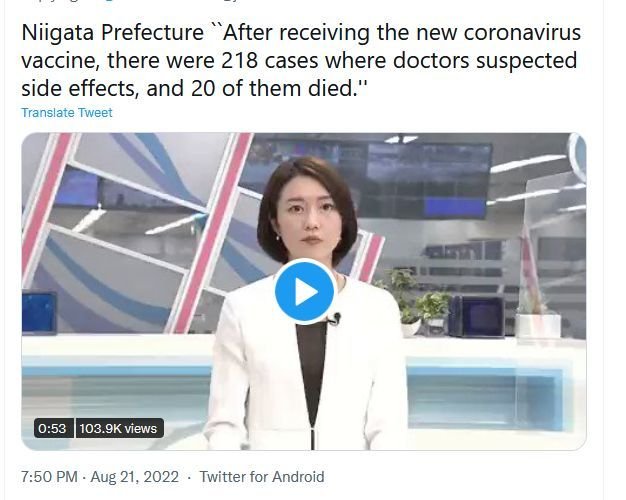The width and height of the screenshot is (626, 500).
Task: Open the Twitter for Android source link
Action: click(x=262, y=477)
